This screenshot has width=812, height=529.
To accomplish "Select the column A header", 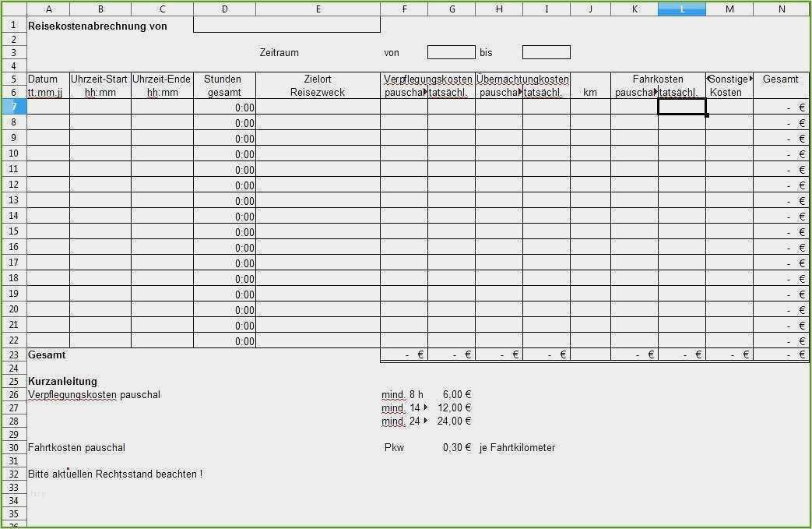I will pyautogui.click(x=48, y=9).
